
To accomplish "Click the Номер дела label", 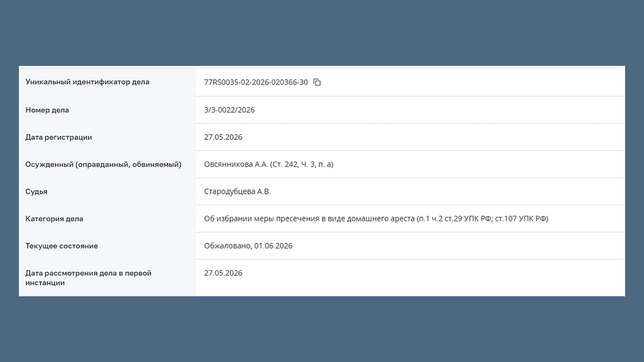I will [47, 110].
